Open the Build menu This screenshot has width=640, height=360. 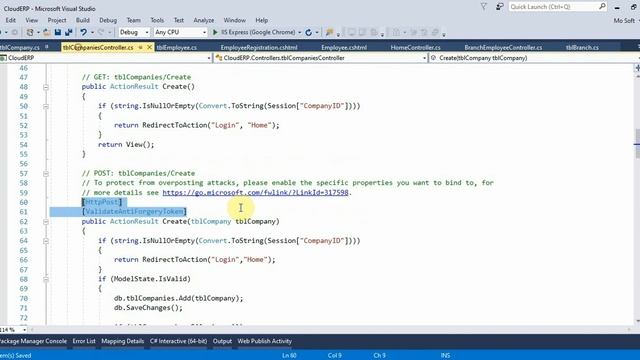tap(82, 20)
